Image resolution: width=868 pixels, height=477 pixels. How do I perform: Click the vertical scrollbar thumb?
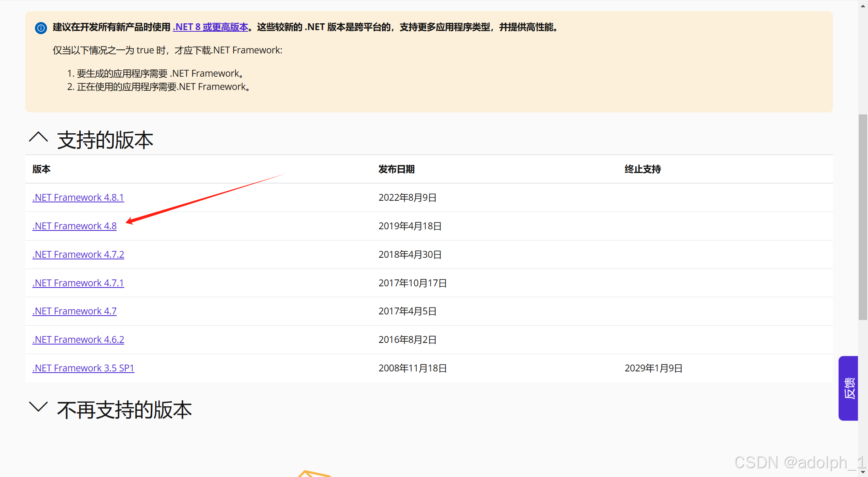pos(863,217)
